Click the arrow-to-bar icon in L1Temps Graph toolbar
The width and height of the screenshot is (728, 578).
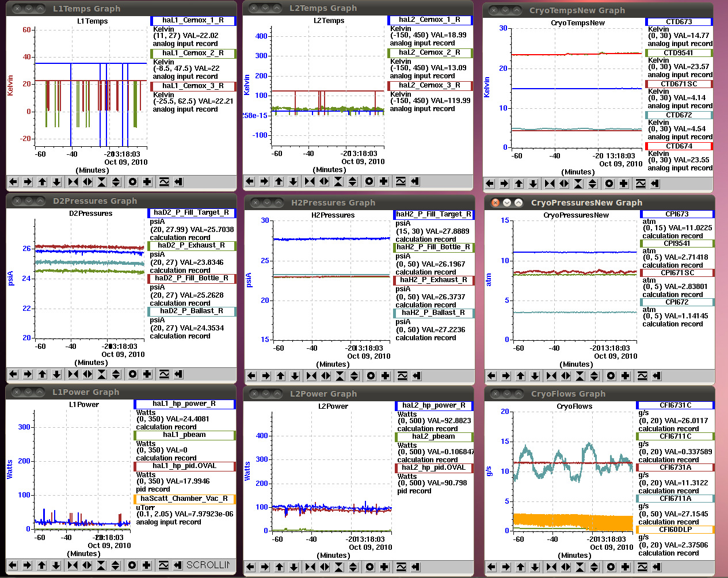click(x=178, y=182)
